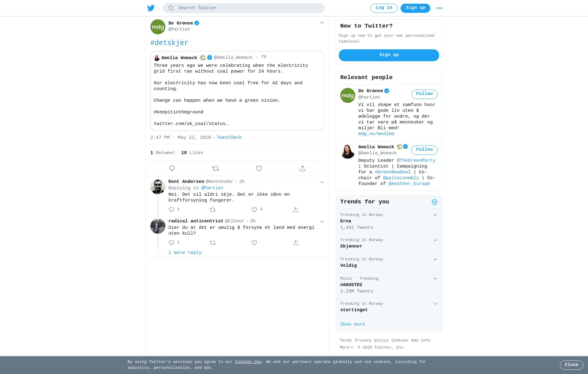Open the three-dots more menu in header

coord(439,8)
